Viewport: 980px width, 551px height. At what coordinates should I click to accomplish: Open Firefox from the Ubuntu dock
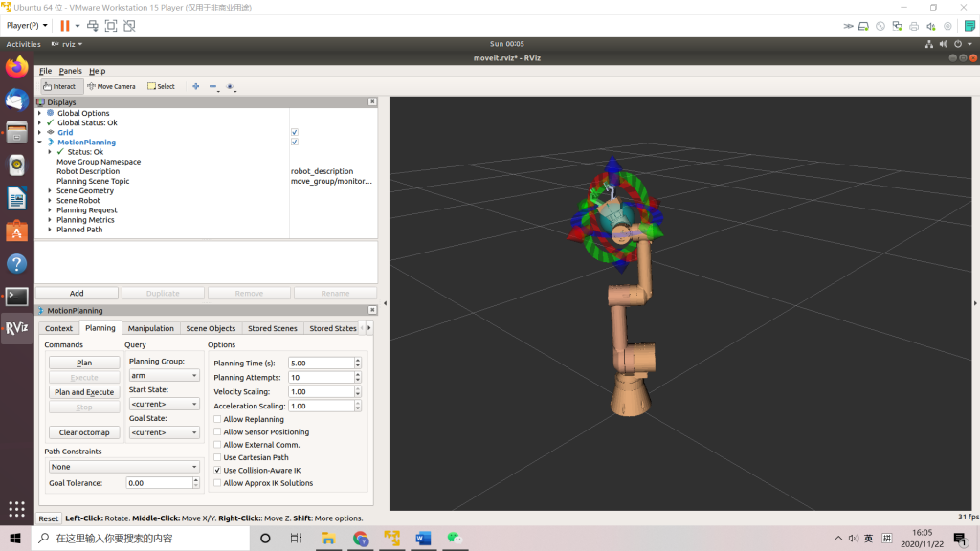15,68
